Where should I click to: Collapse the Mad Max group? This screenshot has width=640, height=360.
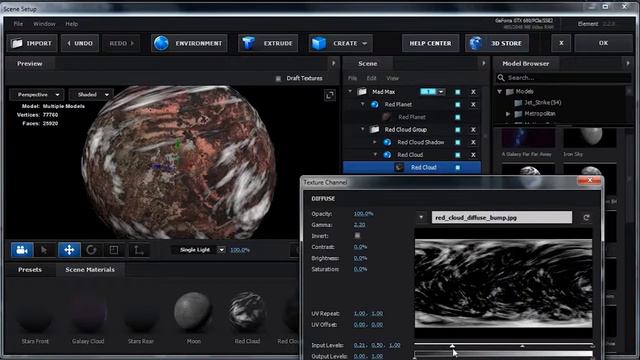[350, 92]
